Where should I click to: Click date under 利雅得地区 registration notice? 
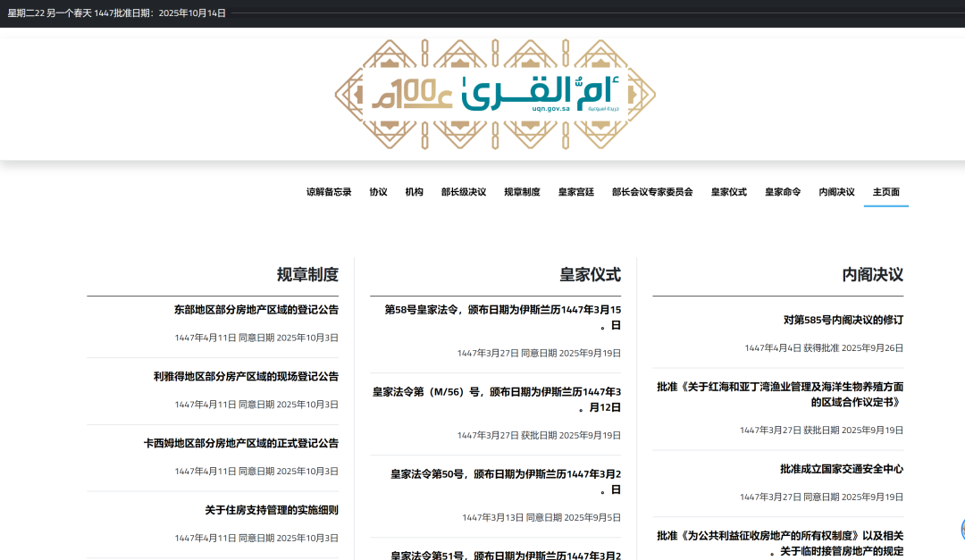(x=256, y=405)
